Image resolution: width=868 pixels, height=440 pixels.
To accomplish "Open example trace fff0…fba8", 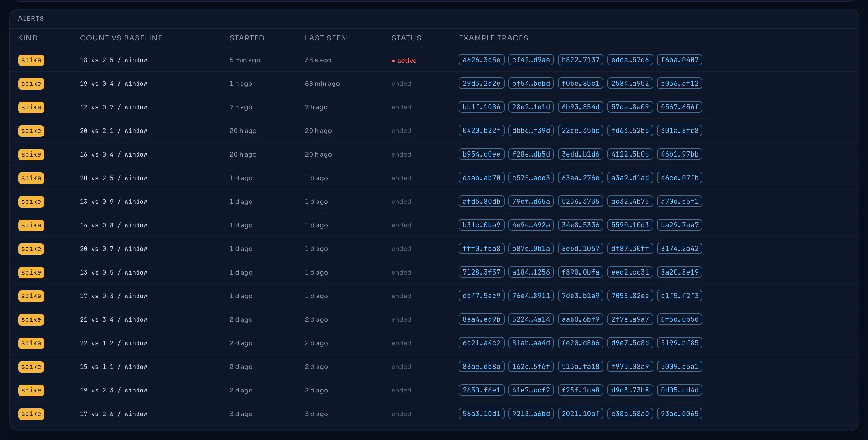I will [481, 248].
